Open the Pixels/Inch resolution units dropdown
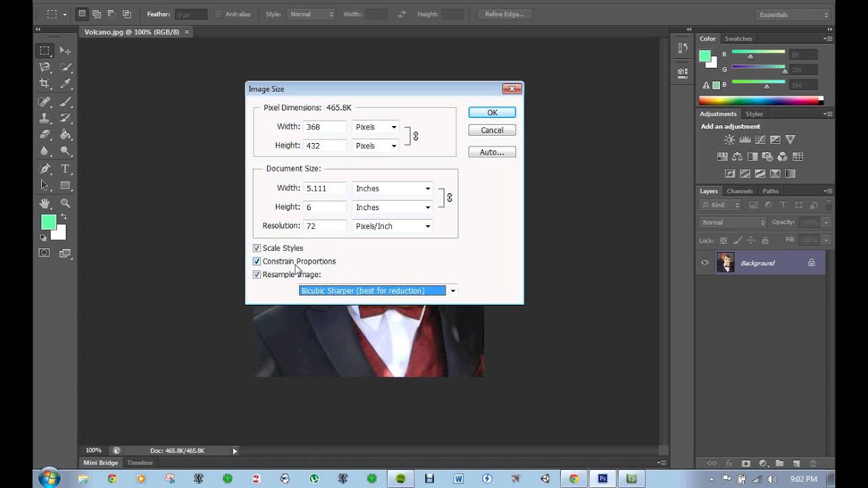The image size is (868, 488). point(393,226)
